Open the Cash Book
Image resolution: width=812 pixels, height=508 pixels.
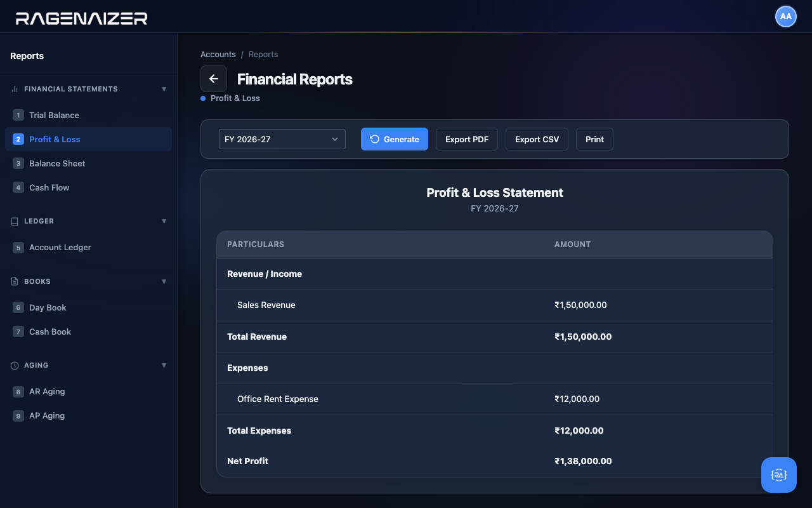[88, 331]
